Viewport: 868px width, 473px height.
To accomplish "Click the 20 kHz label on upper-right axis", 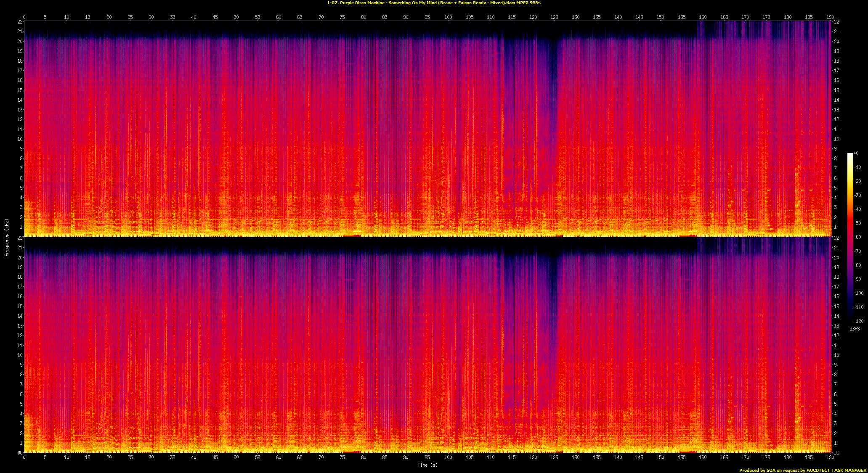I will 837,41.
